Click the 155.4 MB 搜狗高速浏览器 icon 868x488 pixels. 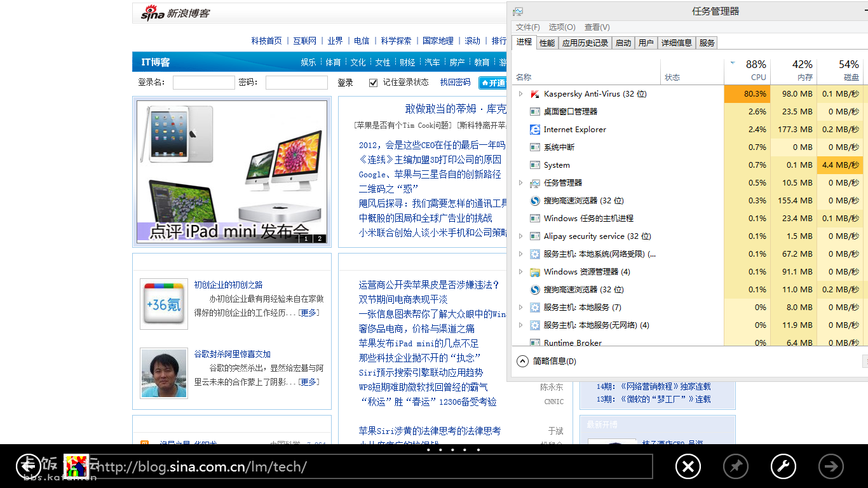click(535, 201)
